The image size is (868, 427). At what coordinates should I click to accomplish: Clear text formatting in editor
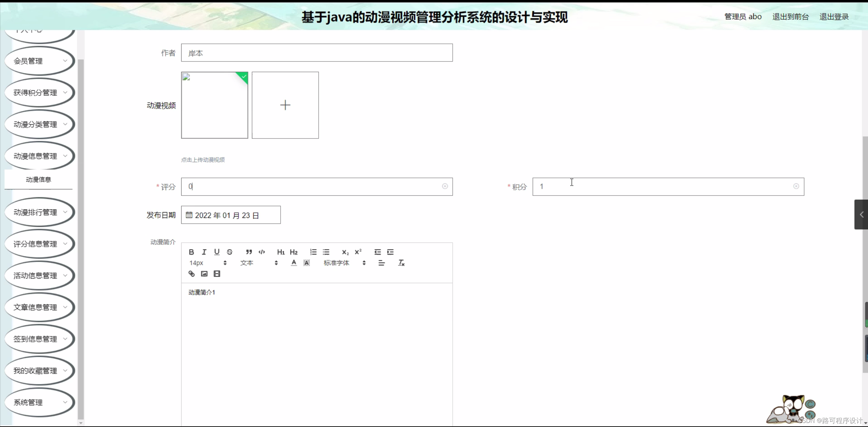tap(401, 263)
